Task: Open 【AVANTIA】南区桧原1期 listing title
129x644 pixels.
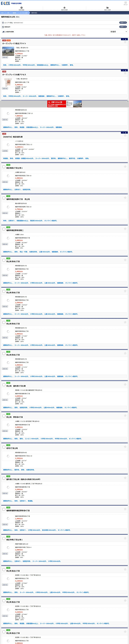Action: point(13,137)
